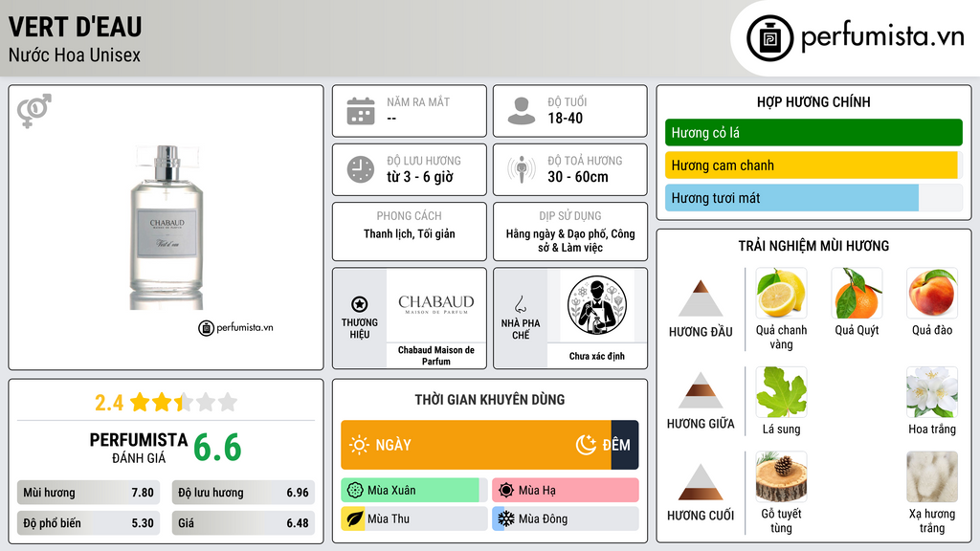Click the snowflake icon for Mùa Đông

coord(506,519)
